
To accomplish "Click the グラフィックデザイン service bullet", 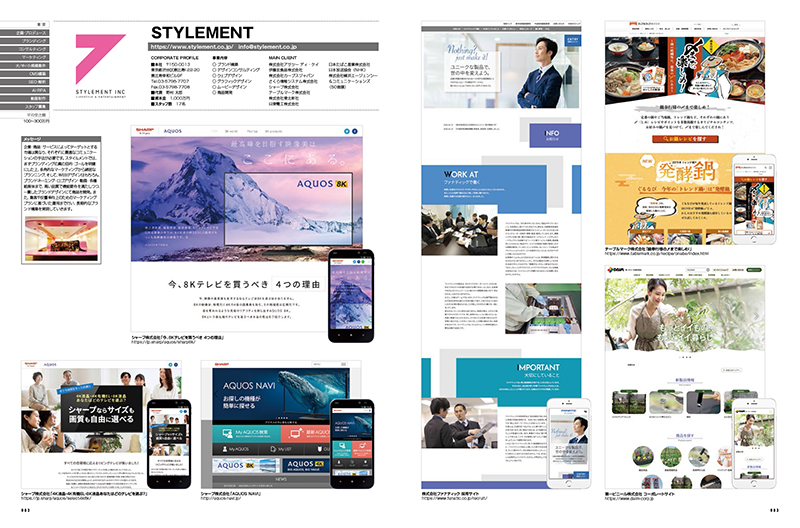I will coord(232,81).
